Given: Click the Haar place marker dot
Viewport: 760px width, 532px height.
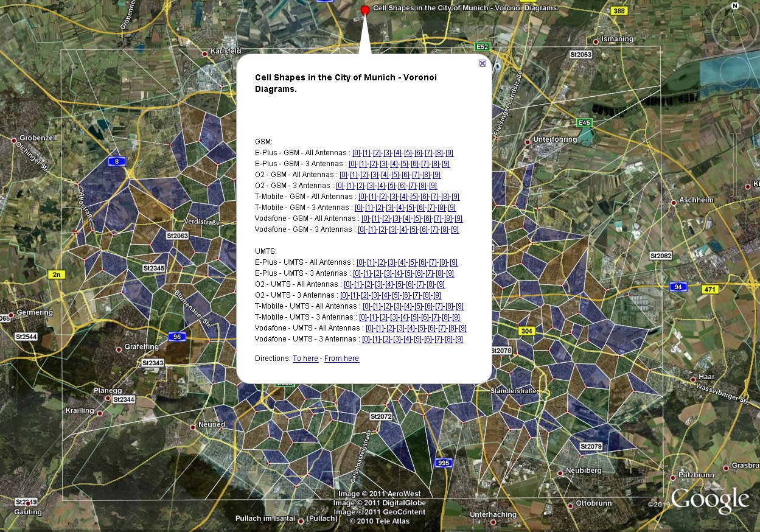Looking at the screenshot, I should [x=694, y=379].
